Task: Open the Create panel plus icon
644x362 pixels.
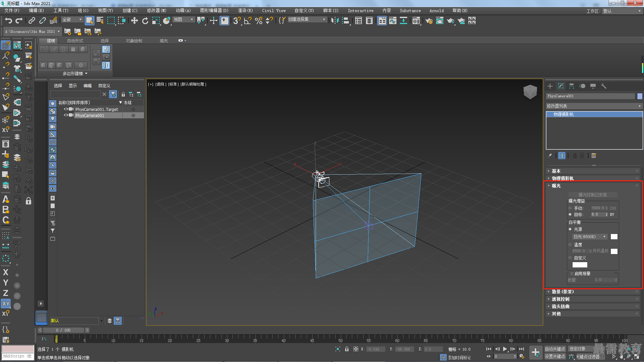Action: [550, 86]
